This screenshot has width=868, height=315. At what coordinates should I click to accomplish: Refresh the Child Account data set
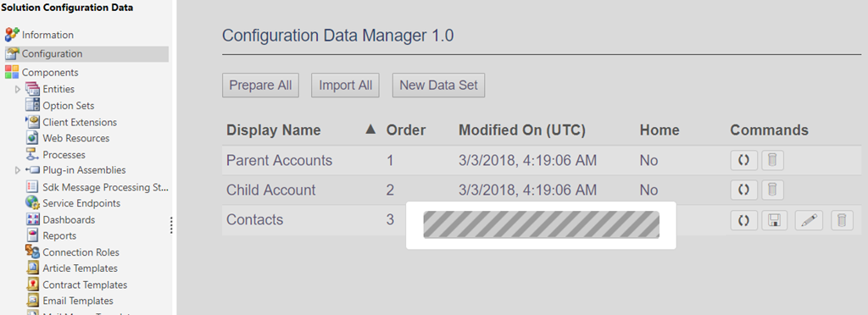(x=744, y=191)
